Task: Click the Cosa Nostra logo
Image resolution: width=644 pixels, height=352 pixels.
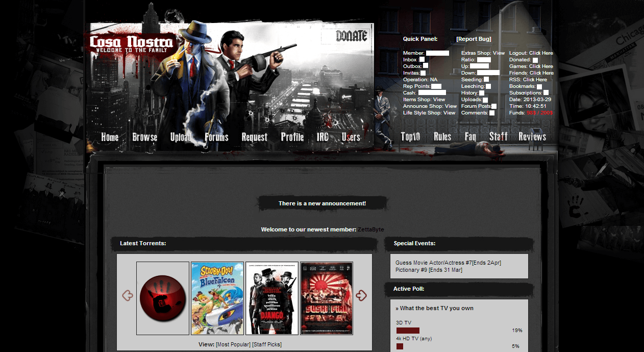Action: pos(132,44)
